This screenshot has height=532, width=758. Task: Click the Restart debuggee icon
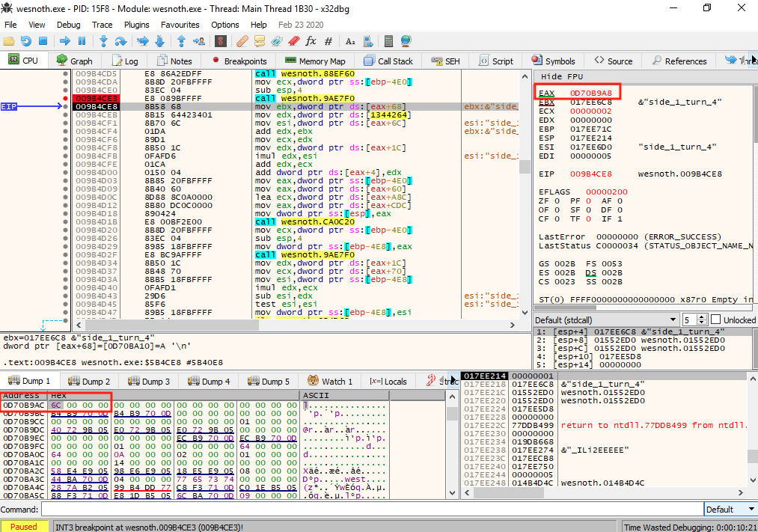point(26,41)
